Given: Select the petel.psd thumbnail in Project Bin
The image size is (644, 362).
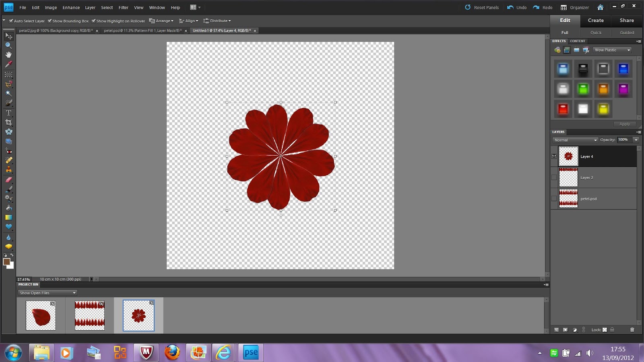Looking at the screenshot, I should [89, 315].
